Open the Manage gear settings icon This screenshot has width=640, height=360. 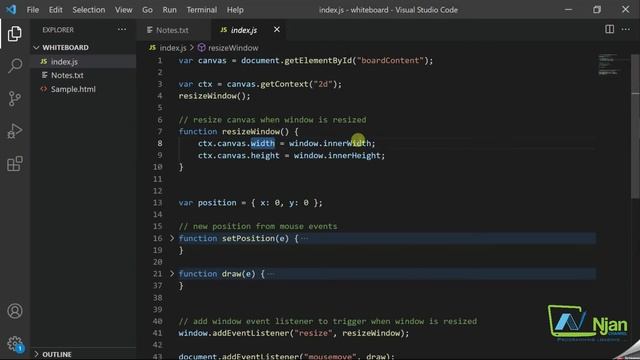click(x=15, y=344)
